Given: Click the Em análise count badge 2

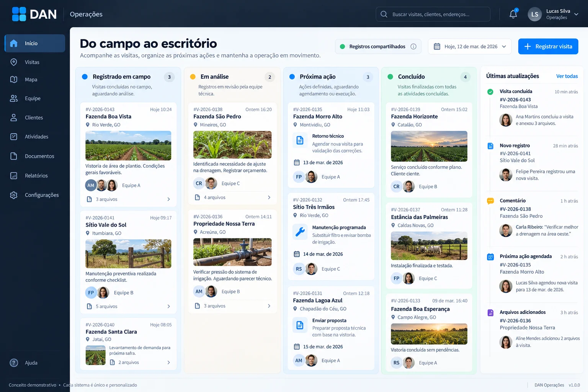Looking at the screenshot, I should [270, 77].
